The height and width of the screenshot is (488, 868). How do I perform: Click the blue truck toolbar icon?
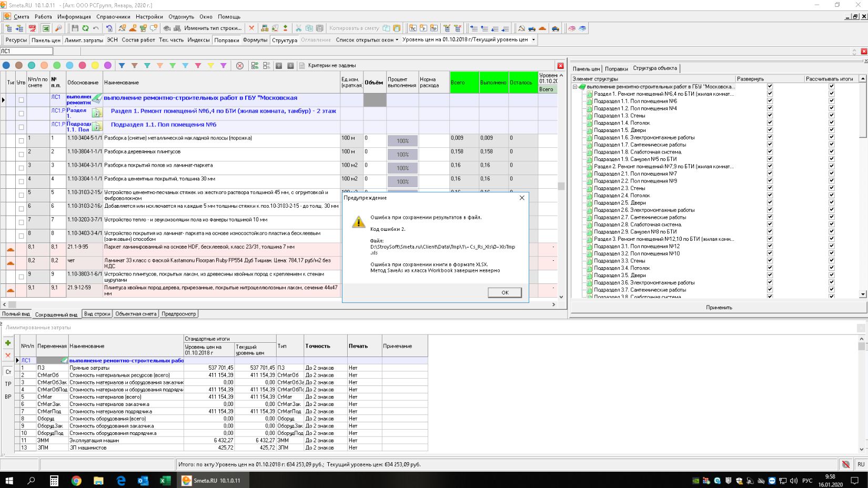[532, 28]
